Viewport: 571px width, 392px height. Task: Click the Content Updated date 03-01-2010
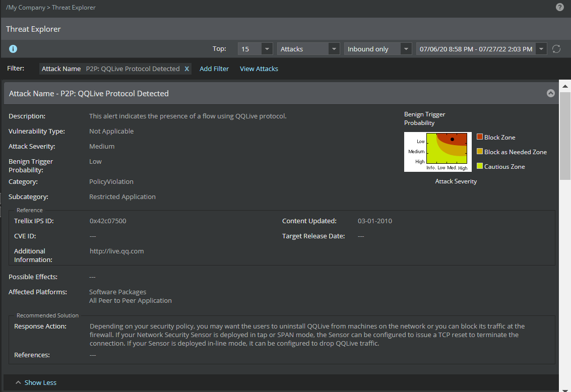[x=375, y=221]
